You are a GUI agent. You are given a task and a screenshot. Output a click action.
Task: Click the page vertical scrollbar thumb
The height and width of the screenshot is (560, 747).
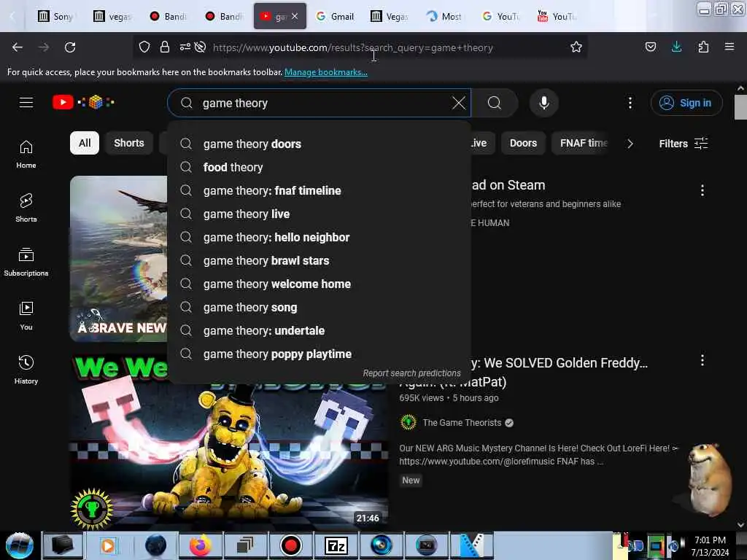click(740, 107)
